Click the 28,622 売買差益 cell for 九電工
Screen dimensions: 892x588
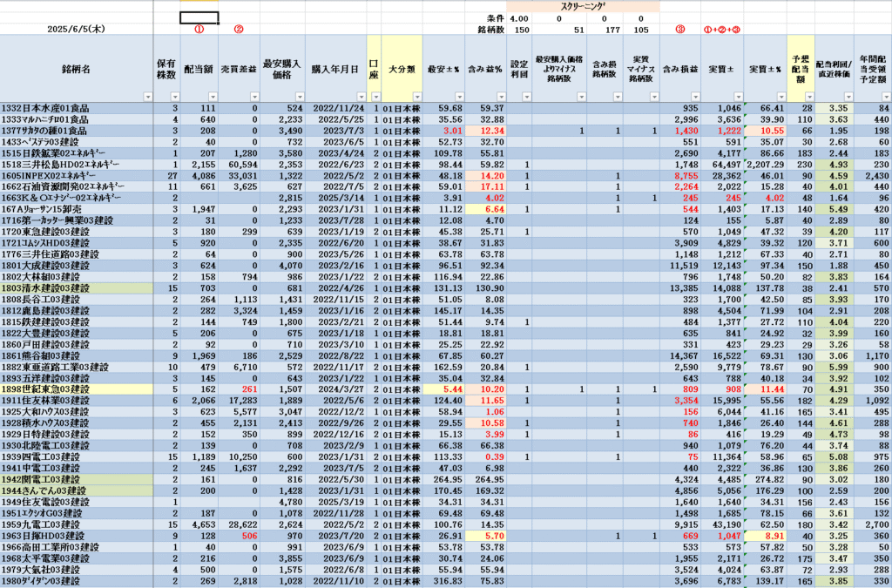pos(239,525)
